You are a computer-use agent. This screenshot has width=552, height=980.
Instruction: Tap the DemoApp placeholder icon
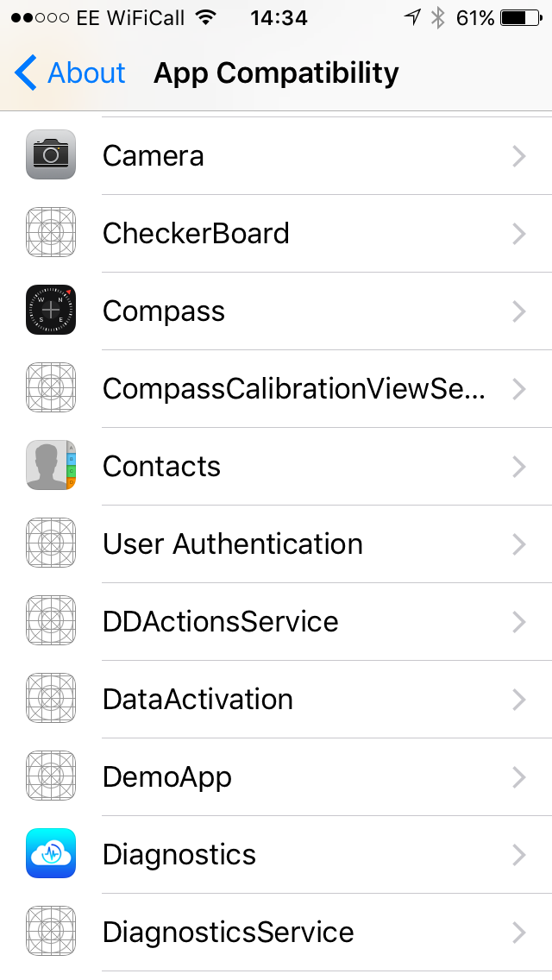(51, 776)
